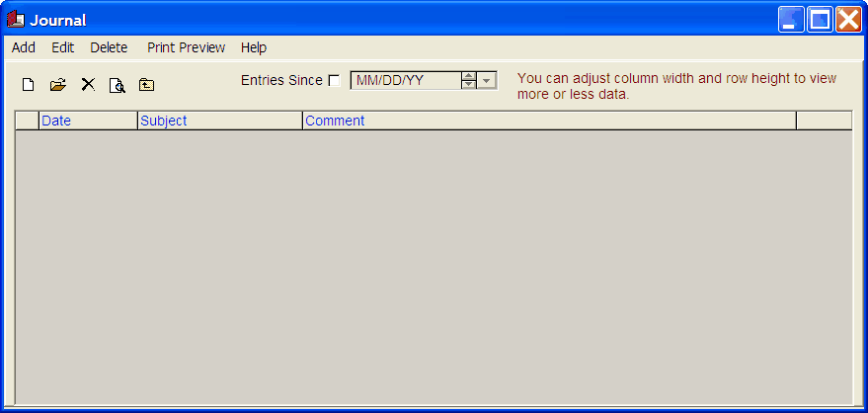The width and height of the screenshot is (868, 413).
Task: Click the new entry blank page icon
Action: click(28, 85)
